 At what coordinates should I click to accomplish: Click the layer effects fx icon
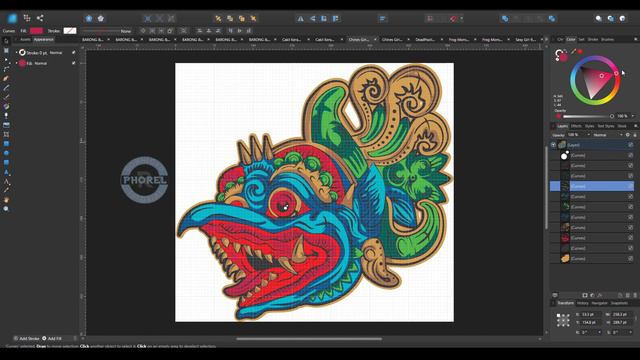(600, 295)
